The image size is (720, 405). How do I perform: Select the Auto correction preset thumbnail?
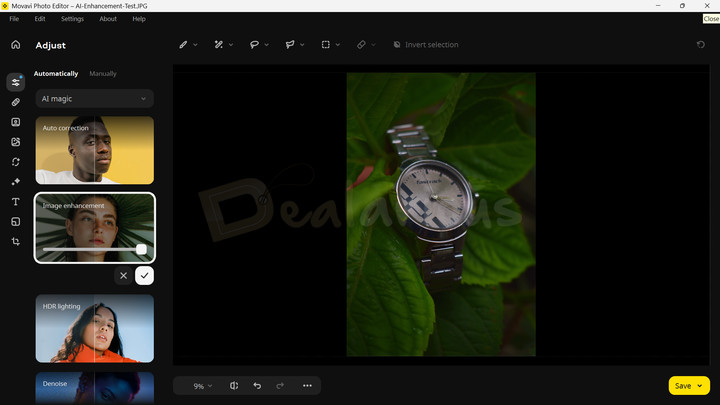[x=95, y=150]
